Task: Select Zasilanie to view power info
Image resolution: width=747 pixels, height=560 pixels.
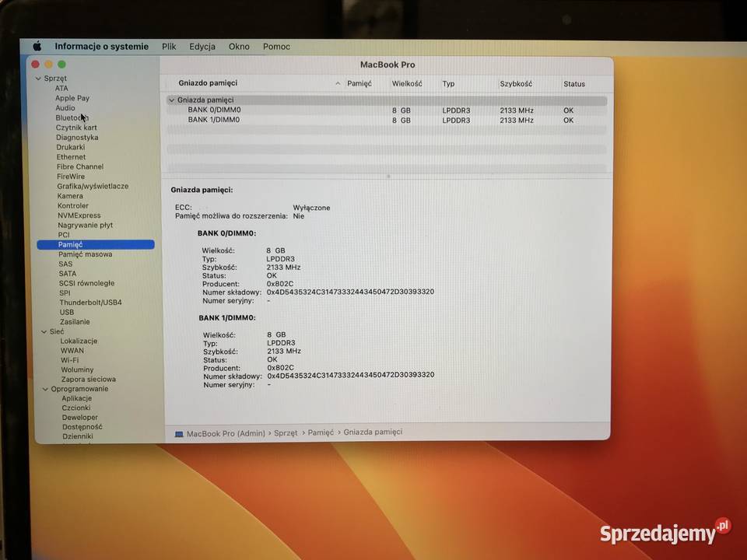Action: coord(75,321)
